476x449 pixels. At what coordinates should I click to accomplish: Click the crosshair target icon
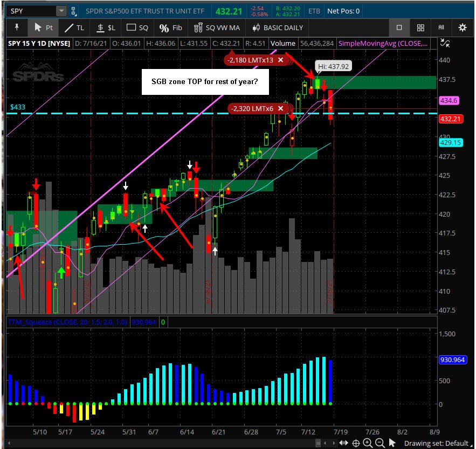point(356,443)
